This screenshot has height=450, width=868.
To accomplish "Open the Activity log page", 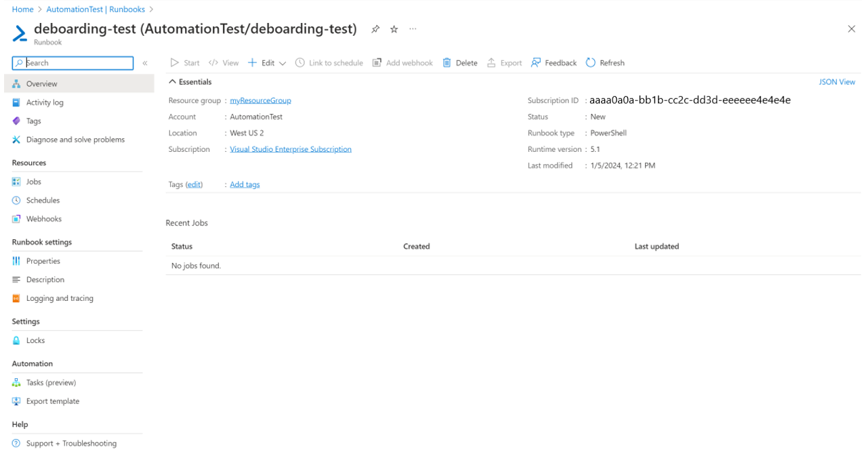I will [43, 102].
